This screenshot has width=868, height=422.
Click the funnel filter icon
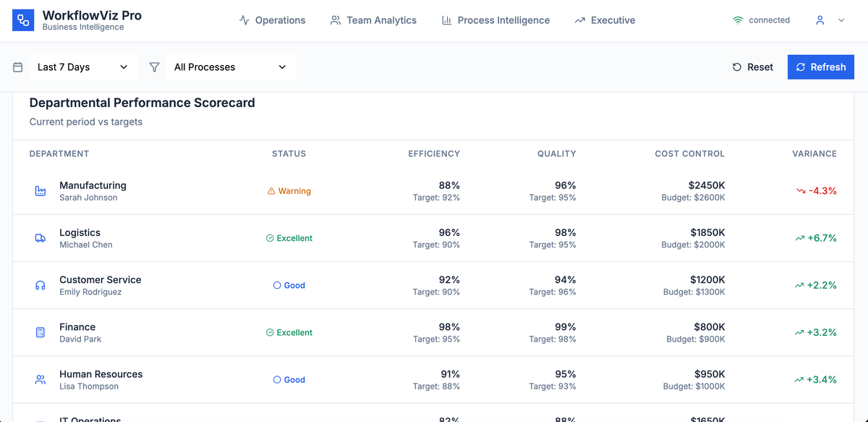154,67
